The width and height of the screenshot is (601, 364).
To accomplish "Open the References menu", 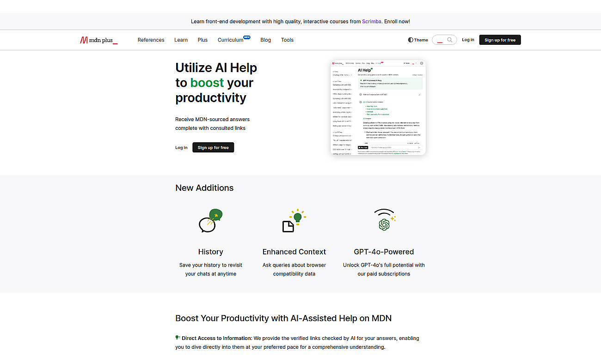I will [x=151, y=40].
